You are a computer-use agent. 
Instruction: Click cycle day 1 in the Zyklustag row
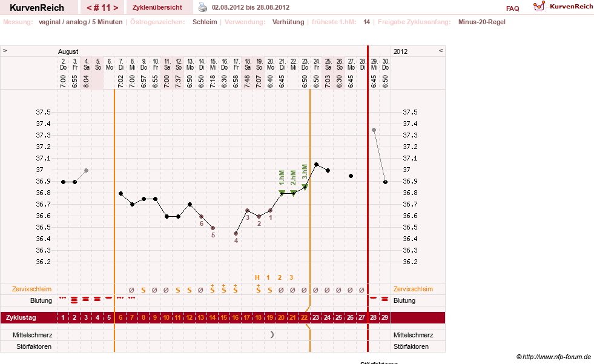click(63, 317)
